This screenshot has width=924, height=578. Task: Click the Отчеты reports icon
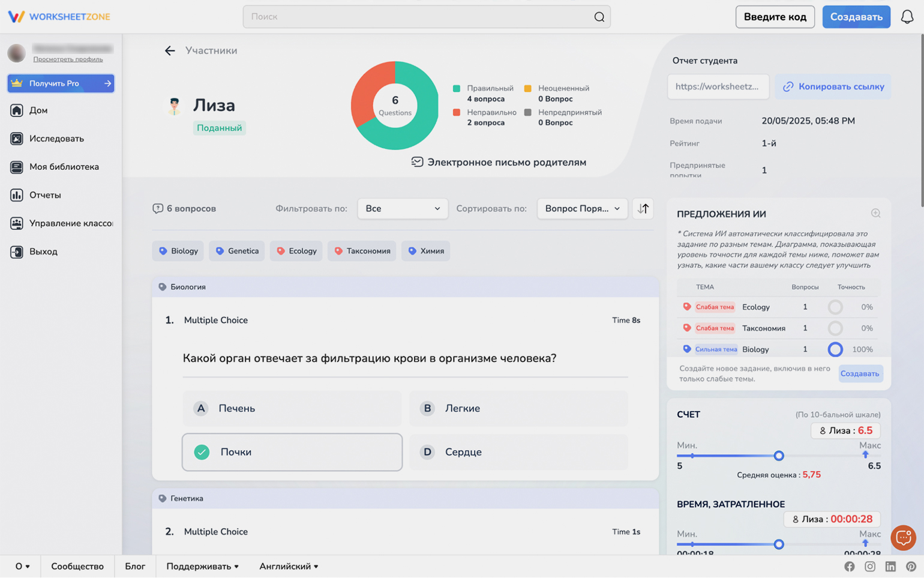tap(17, 195)
